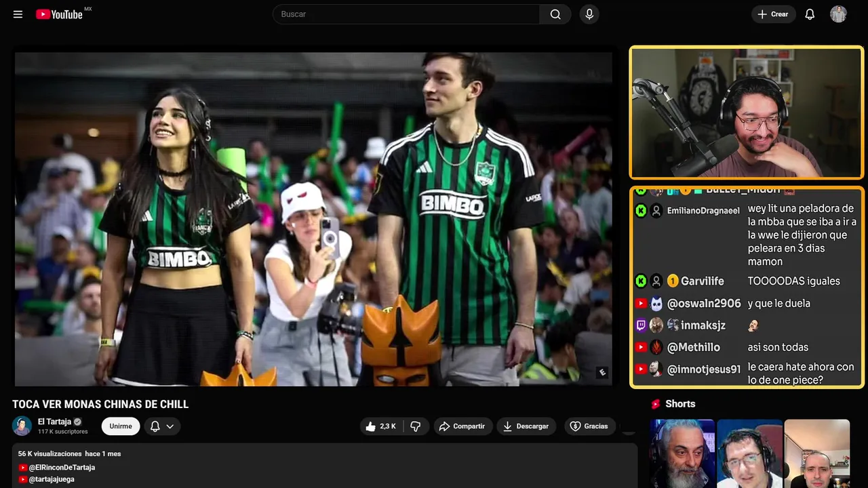Select inmaksjz chat username

(703, 325)
